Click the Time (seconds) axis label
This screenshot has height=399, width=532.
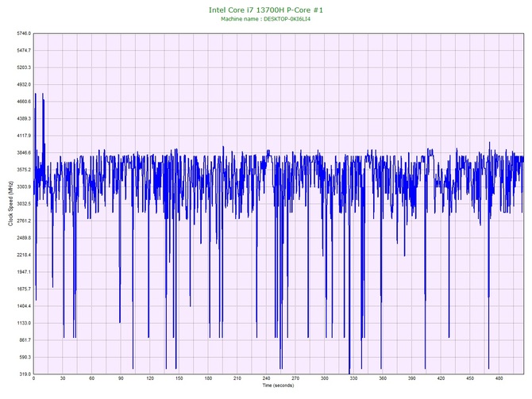[278, 386]
